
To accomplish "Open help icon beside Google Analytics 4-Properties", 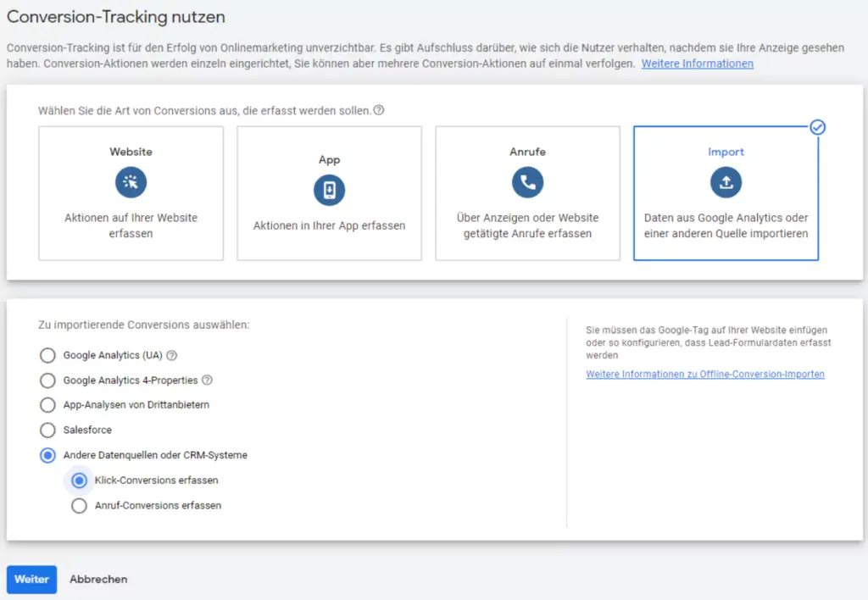I will click(x=207, y=381).
